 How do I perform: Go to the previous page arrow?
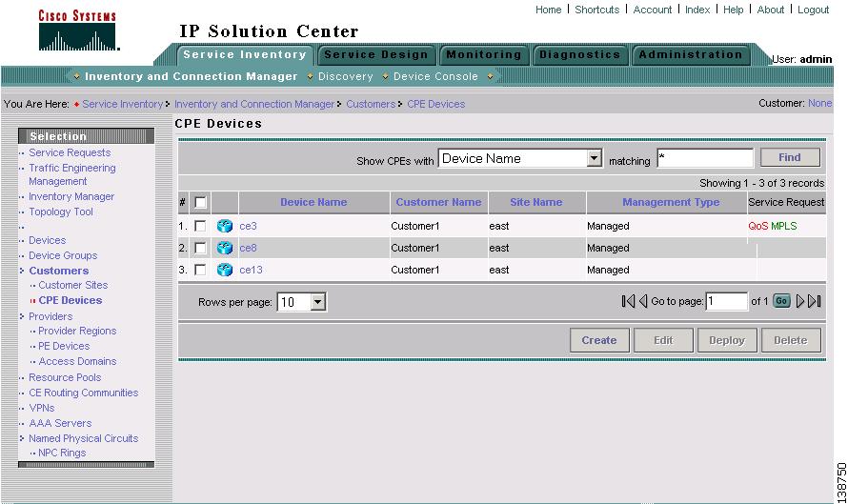643,301
